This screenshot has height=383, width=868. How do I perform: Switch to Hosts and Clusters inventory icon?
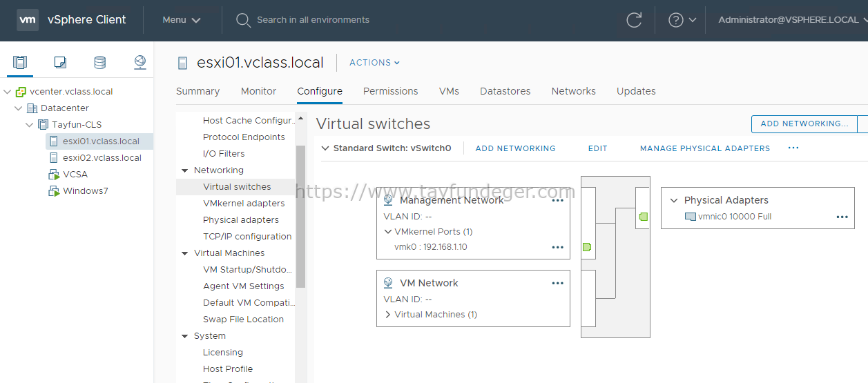coord(20,63)
